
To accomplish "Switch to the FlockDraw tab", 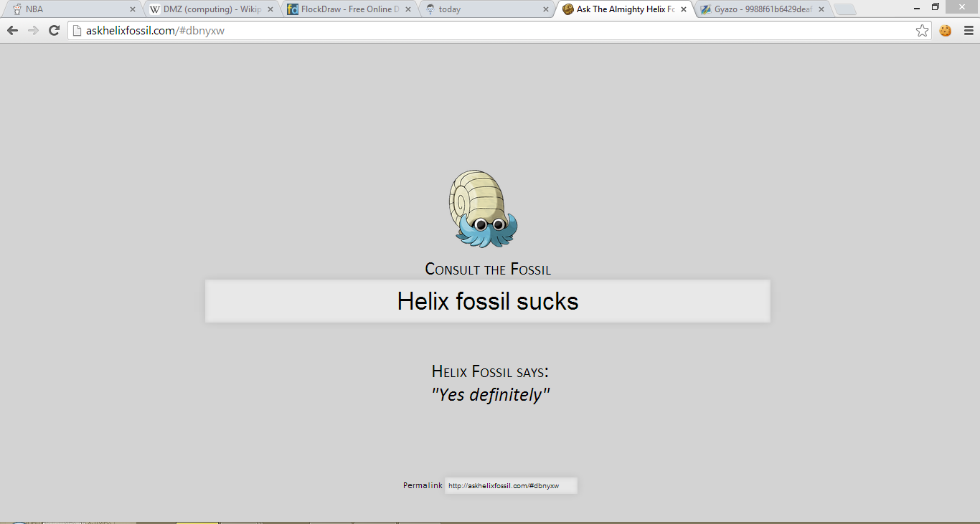I will tap(349, 9).
